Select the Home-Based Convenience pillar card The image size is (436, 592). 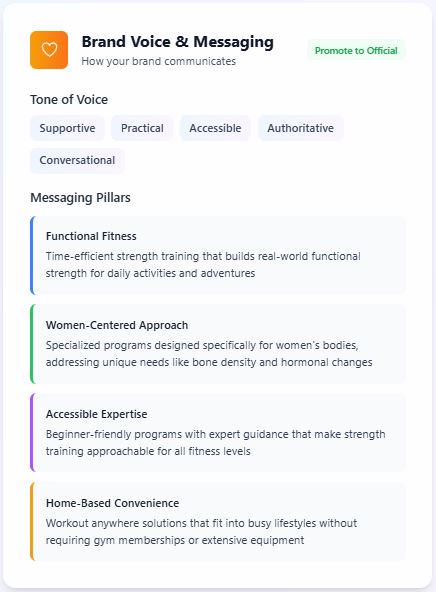click(218, 522)
